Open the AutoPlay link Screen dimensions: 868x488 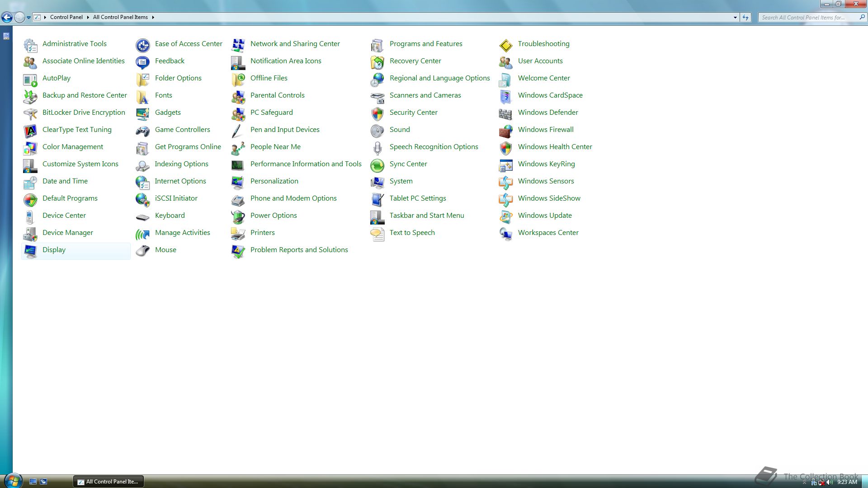57,78
